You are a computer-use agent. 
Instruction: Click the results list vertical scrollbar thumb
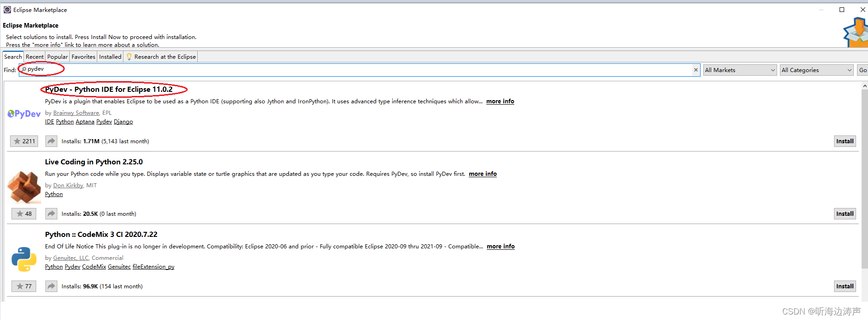point(864,179)
